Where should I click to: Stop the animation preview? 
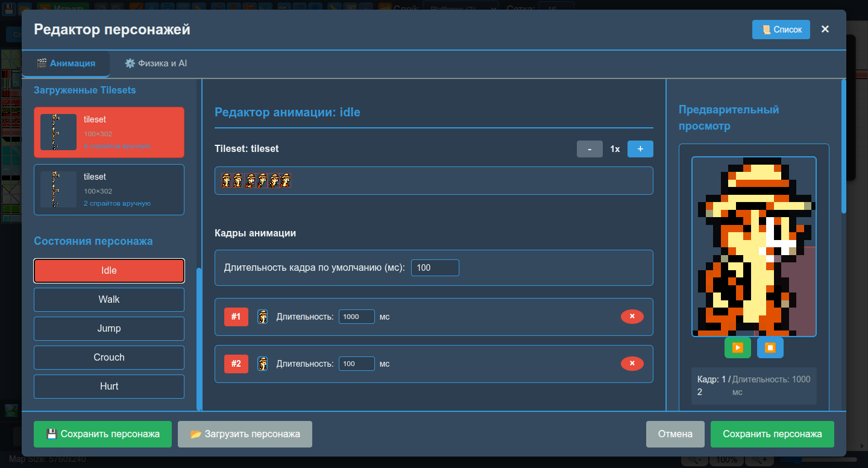[x=770, y=348]
